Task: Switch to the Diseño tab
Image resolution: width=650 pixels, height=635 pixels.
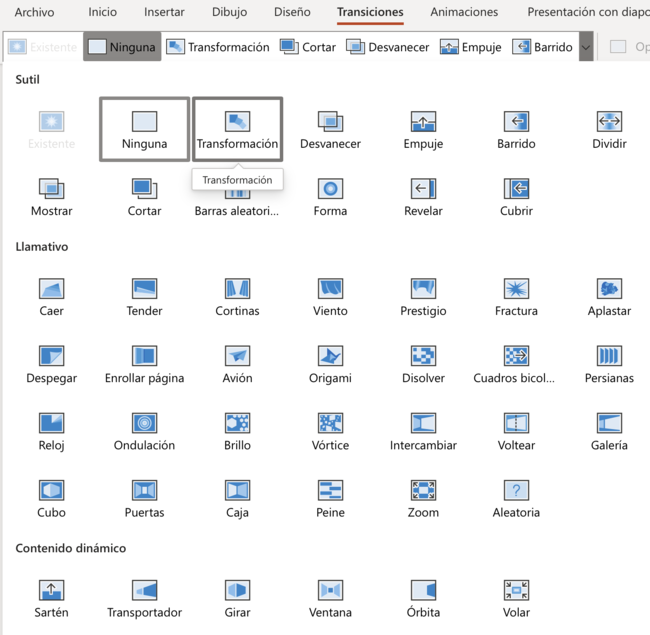Action: click(292, 13)
